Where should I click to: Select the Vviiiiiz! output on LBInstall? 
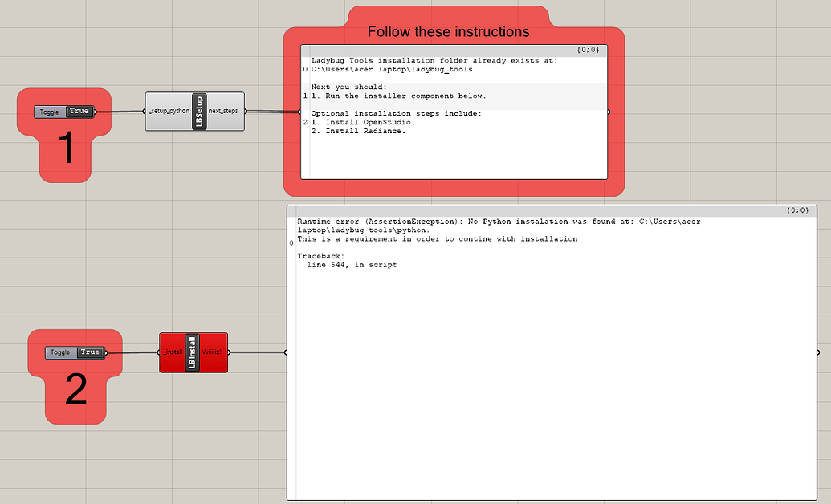pos(211,352)
